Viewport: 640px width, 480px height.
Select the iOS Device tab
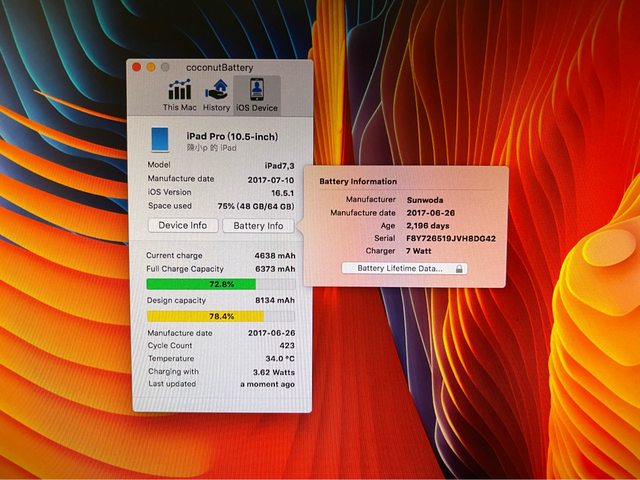coord(256,94)
